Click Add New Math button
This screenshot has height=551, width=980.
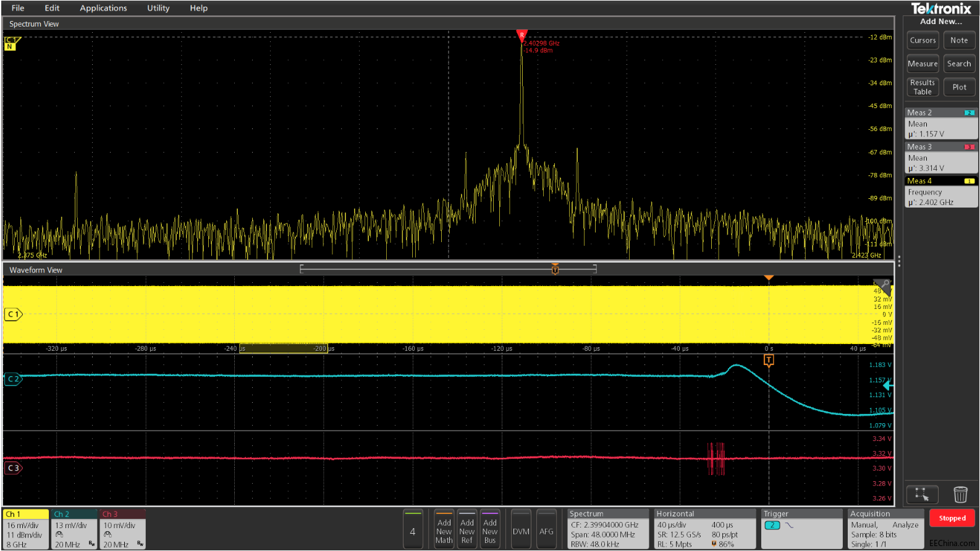444,529
